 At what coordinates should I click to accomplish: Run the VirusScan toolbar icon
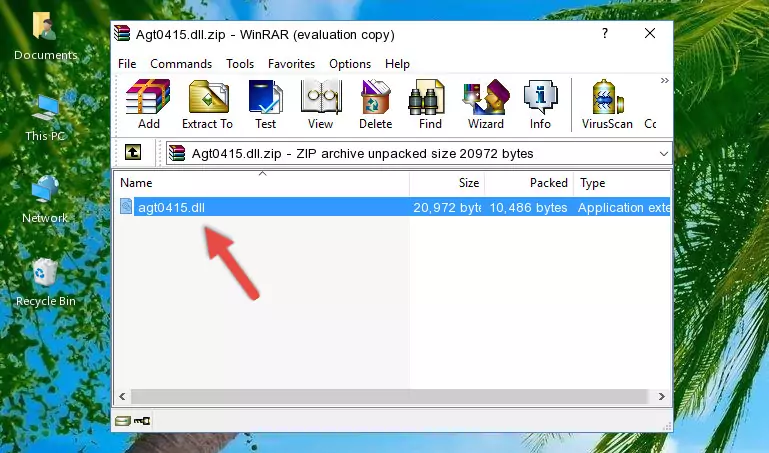[x=607, y=104]
